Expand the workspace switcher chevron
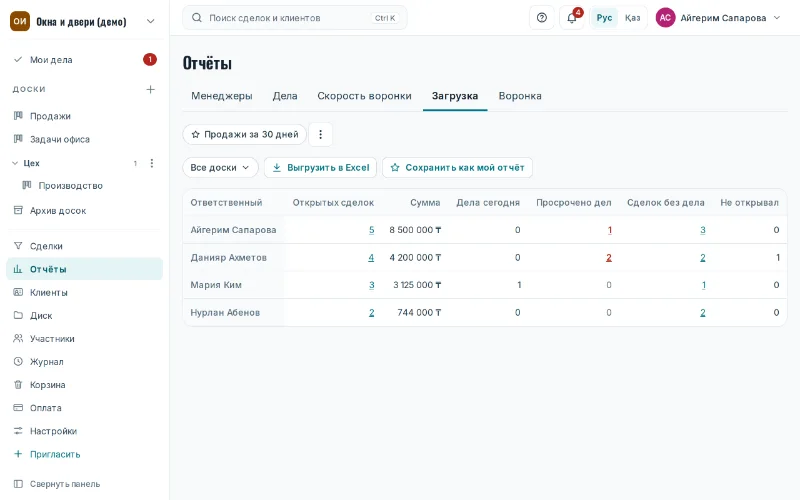This screenshot has width=800, height=500. tap(151, 21)
